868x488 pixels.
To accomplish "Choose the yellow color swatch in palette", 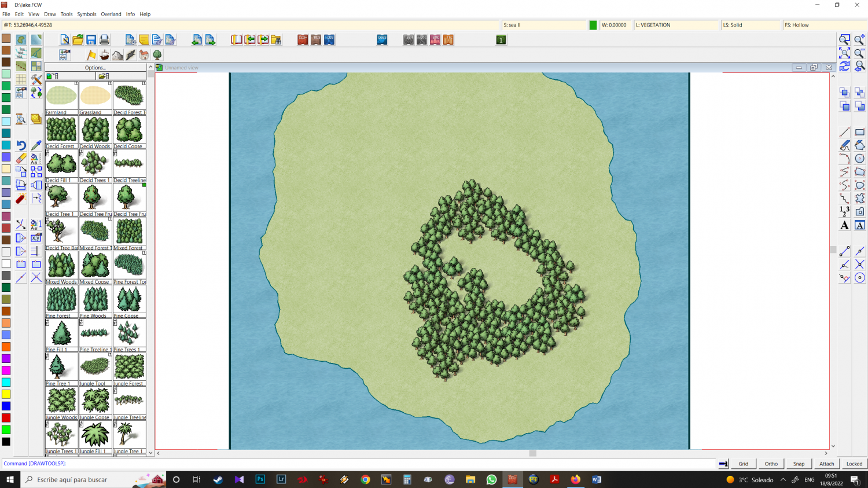I will coord(6,394).
